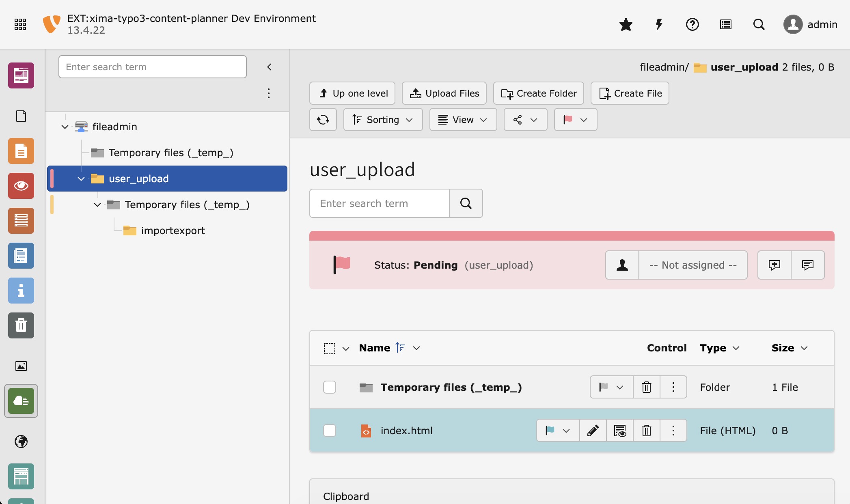This screenshot has width=850, height=504.
Task: Open the Info module in the sidebar
Action: coord(21,291)
